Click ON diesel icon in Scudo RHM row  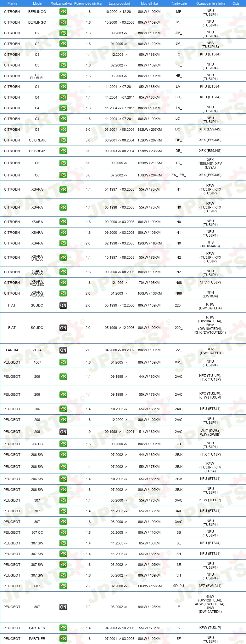[63, 328]
